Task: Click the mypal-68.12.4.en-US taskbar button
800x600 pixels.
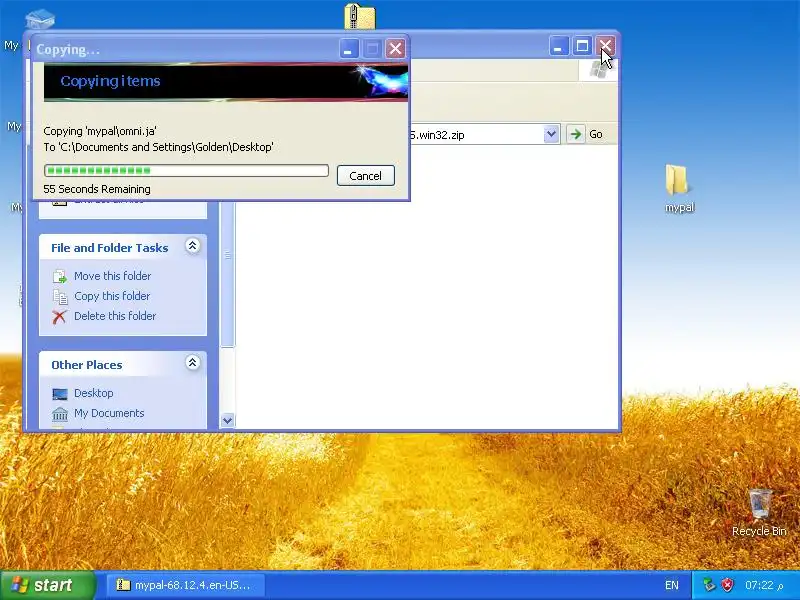Action: (185, 585)
